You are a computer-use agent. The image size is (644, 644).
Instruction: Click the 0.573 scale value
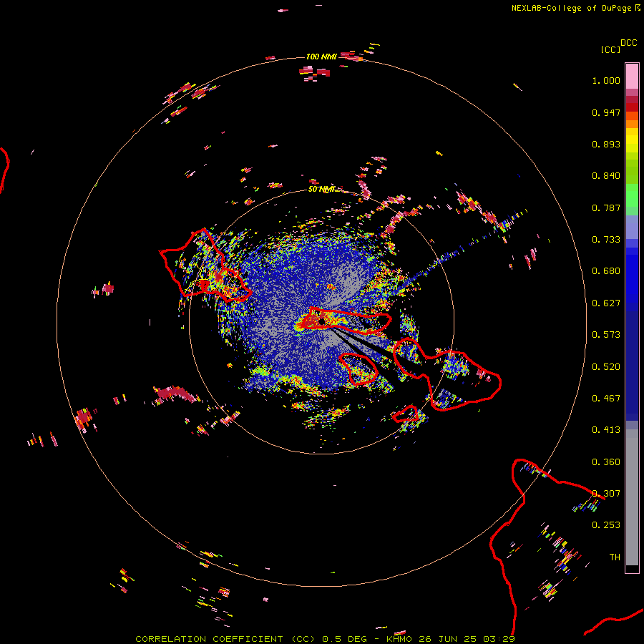tap(606, 335)
